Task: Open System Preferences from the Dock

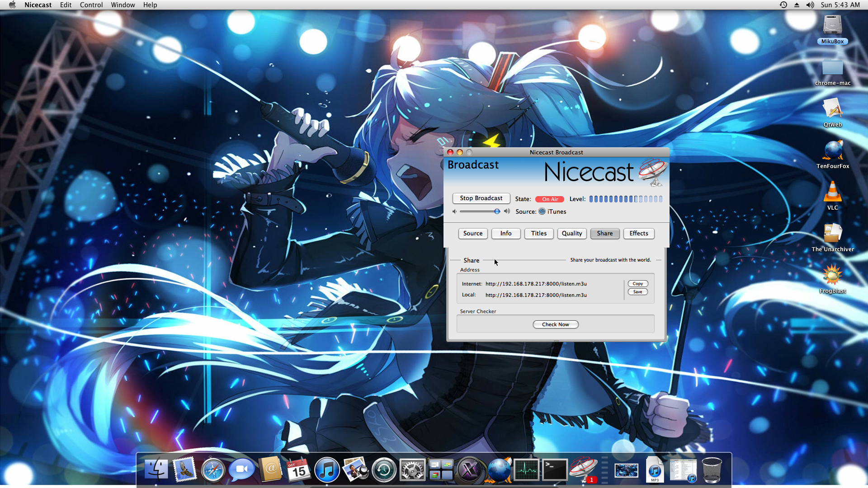Action: coord(412,470)
